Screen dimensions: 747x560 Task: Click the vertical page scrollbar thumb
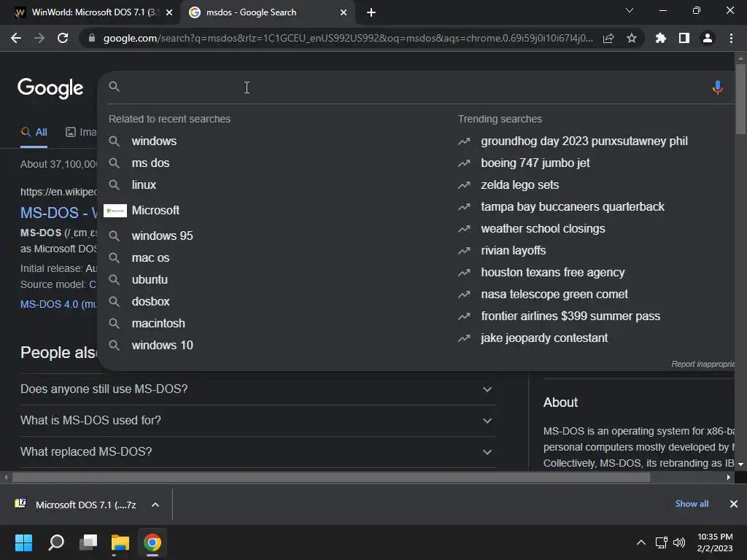tap(740, 98)
